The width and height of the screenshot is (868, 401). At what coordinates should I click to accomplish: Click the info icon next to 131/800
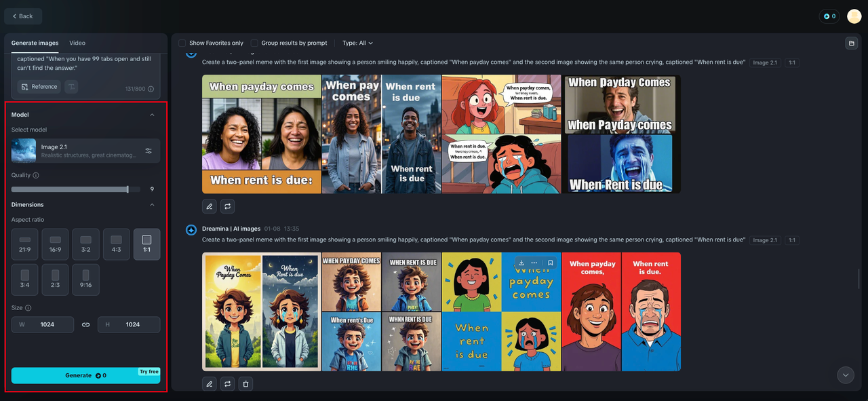click(x=151, y=89)
